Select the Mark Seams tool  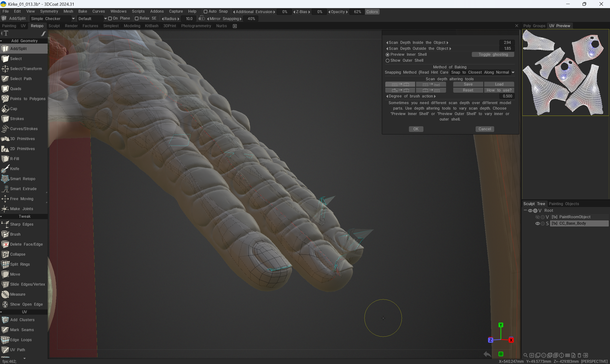coord(22,330)
